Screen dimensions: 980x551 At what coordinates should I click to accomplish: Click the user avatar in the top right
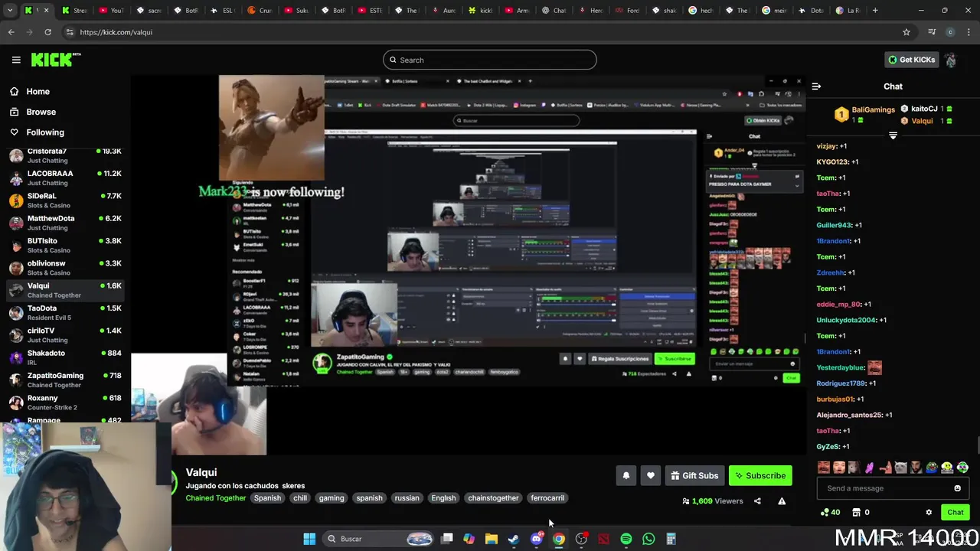[950, 60]
